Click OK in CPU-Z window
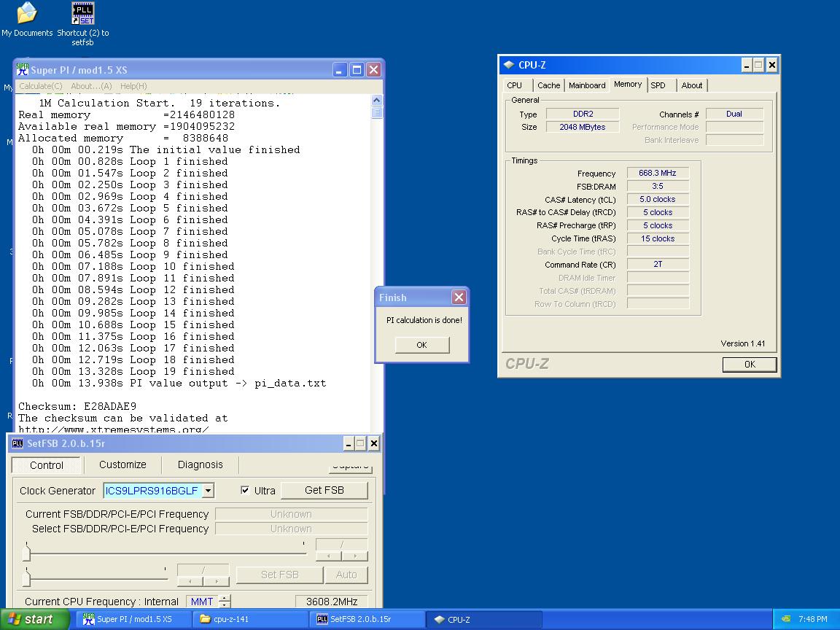The image size is (840, 630). point(750,365)
